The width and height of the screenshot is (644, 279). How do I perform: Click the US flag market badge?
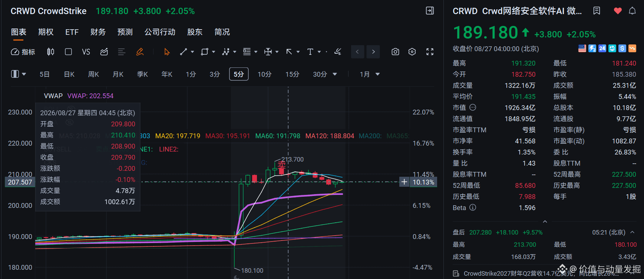[x=582, y=49]
